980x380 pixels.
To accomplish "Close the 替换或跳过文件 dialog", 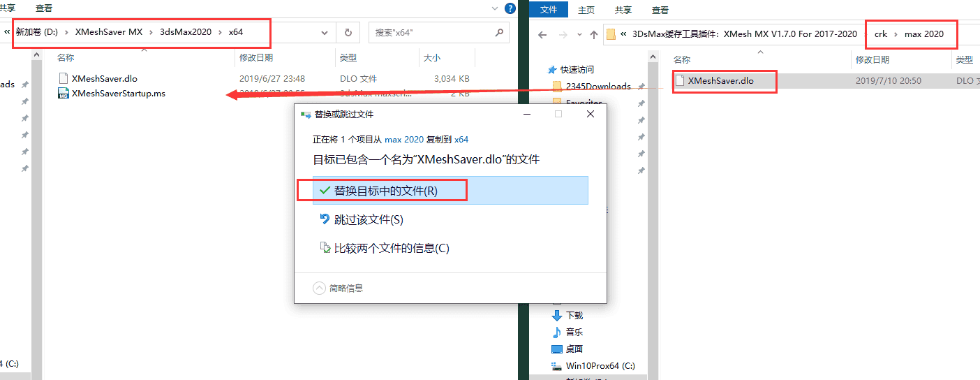I will coord(591,114).
